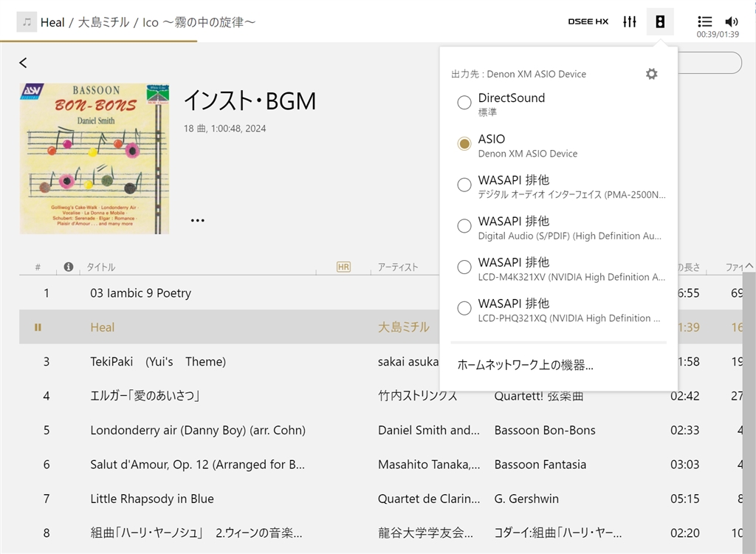The height and width of the screenshot is (554, 756).
Task: Click duration 03:03 of track 6
Action: coord(684,464)
